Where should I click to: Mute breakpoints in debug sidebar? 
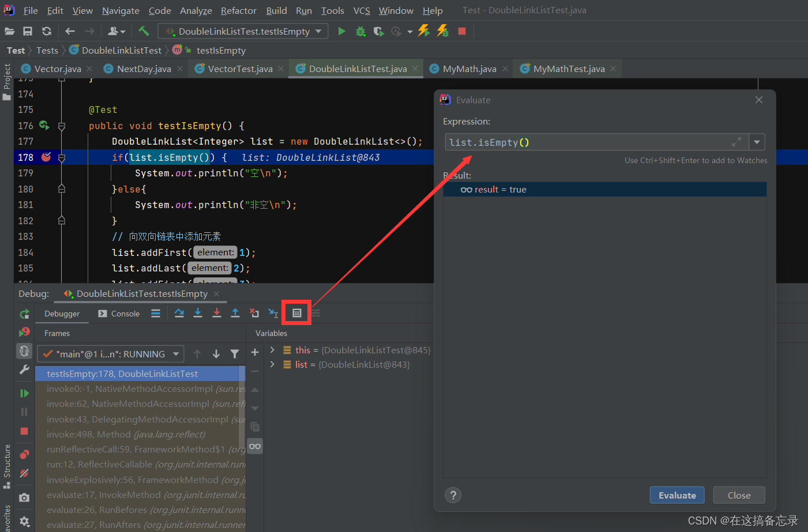24,473
